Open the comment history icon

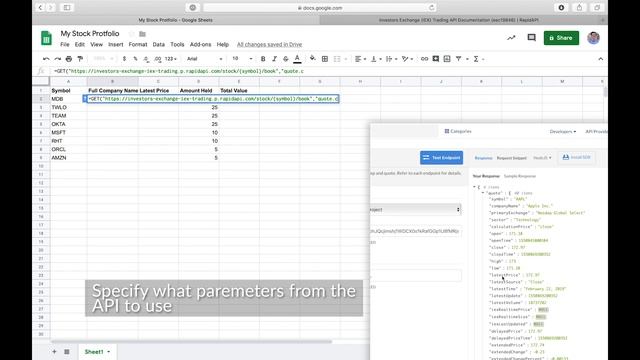point(531,38)
